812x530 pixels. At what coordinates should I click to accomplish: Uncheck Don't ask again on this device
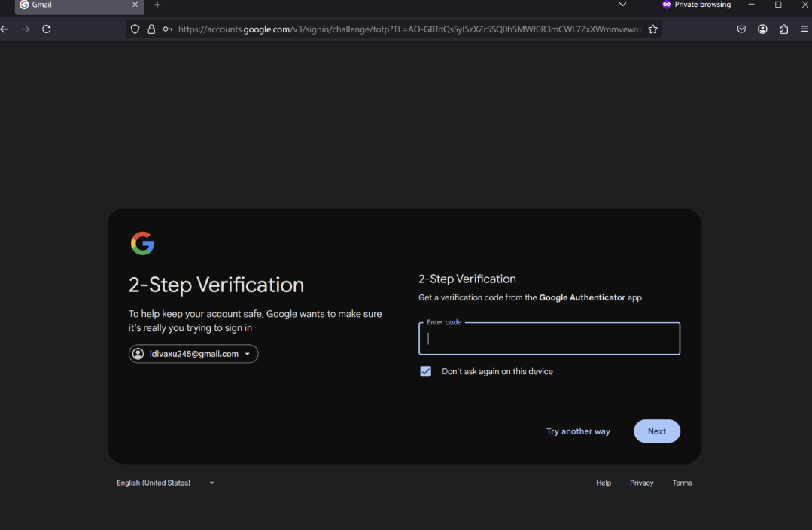click(x=426, y=371)
